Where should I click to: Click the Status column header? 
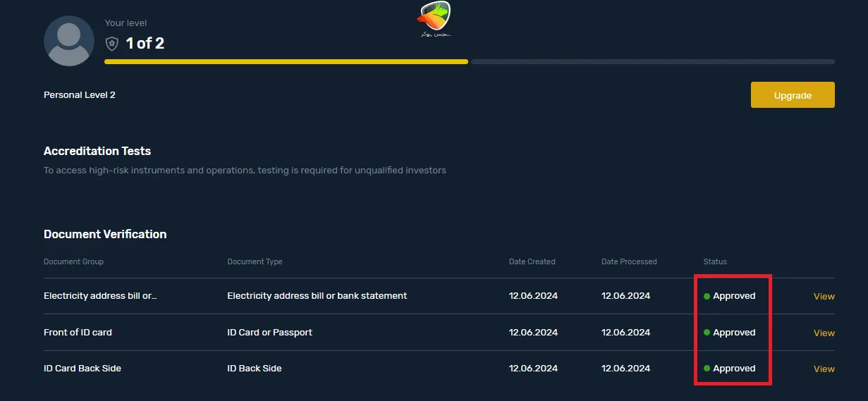pyautogui.click(x=715, y=262)
